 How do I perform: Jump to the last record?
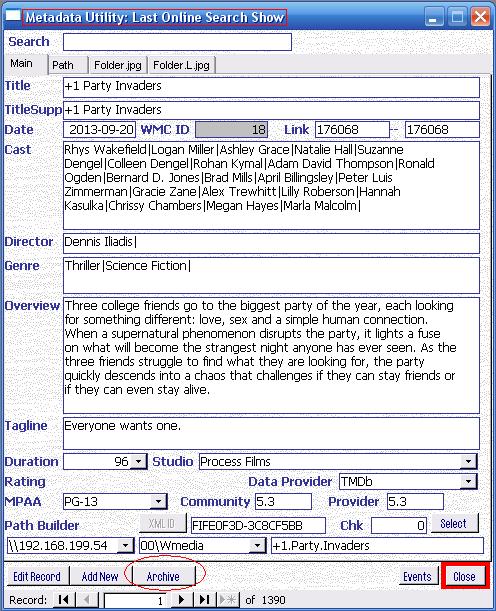tap(204, 600)
